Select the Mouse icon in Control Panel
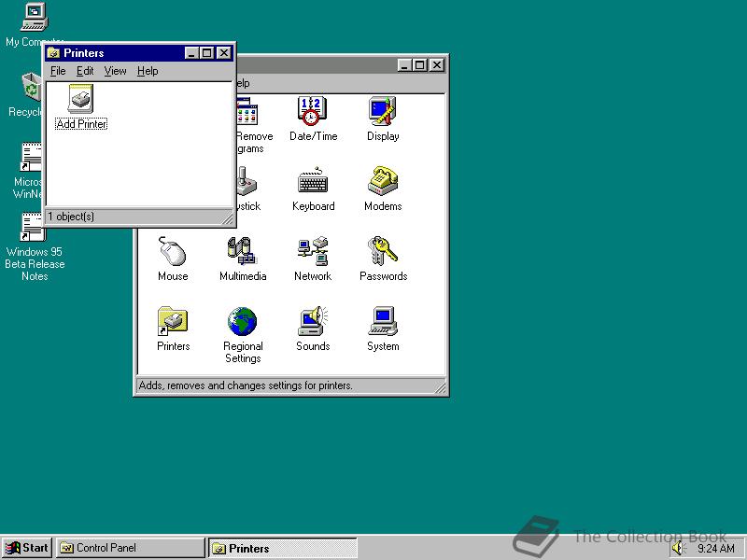The width and height of the screenshot is (747, 560). pos(173,251)
